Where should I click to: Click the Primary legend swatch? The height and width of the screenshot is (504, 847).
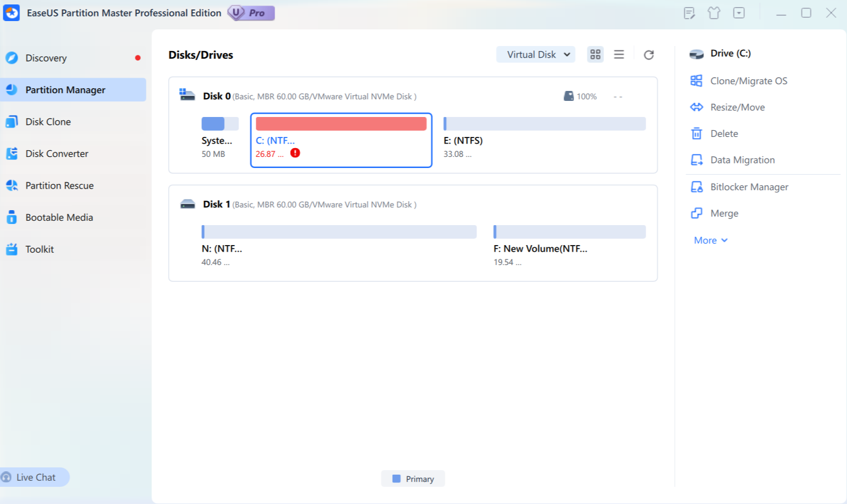(396, 479)
